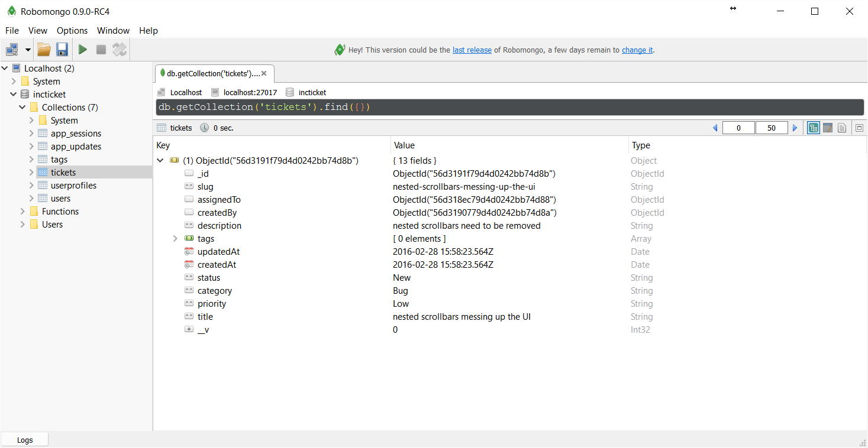This screenshot has width=868, height=448.
Task: Switch results to Text view mode
Action: tap(842, 127)
